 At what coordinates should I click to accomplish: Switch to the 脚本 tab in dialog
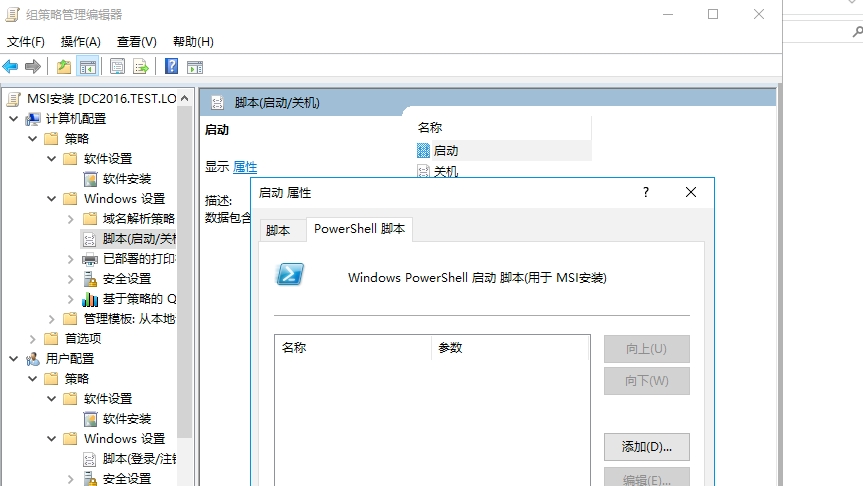click(278, 230)
